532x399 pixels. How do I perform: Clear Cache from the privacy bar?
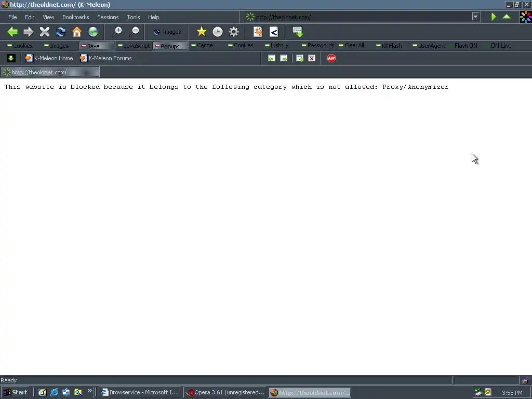pyautogui.click(x=202, y=45)
